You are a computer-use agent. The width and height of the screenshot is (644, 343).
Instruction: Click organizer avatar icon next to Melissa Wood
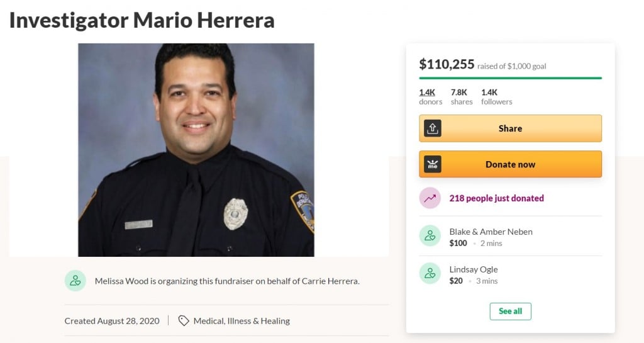(x=75, y=281)
